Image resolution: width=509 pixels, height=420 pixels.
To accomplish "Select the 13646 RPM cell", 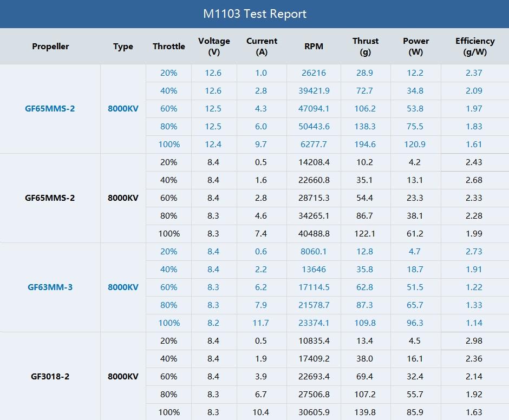I will (314, 270).
